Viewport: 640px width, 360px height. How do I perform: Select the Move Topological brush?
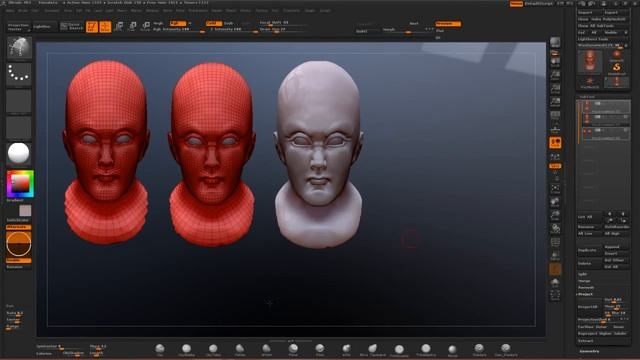(x=373, y=349)
